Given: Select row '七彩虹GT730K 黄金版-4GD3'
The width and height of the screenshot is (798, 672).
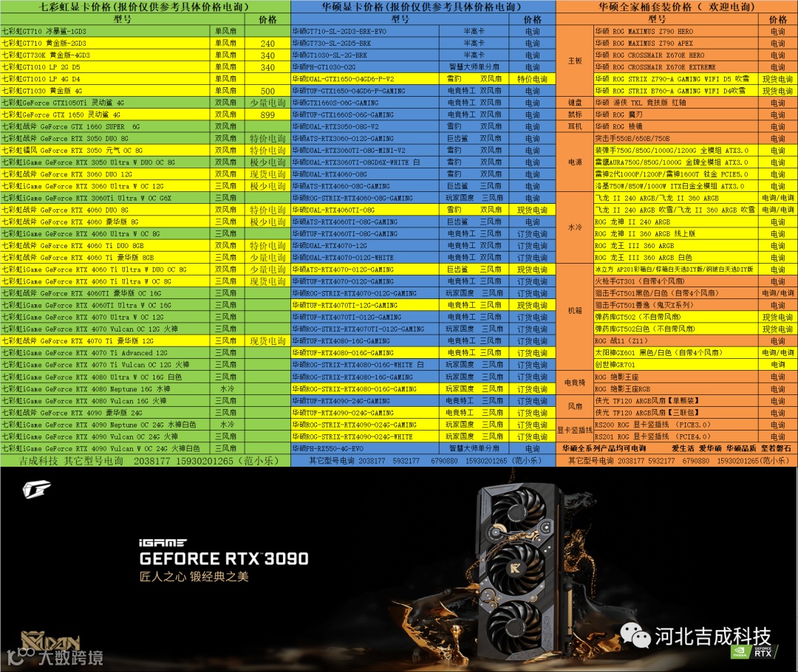Looking at the screenshot, I should coord(146,55).
